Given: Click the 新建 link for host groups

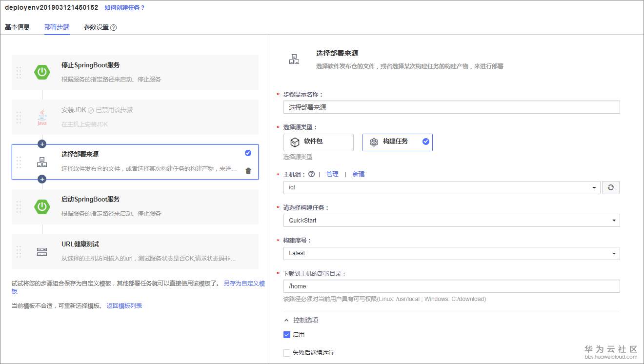Looking at the screenshot, I should coord(359,174).
